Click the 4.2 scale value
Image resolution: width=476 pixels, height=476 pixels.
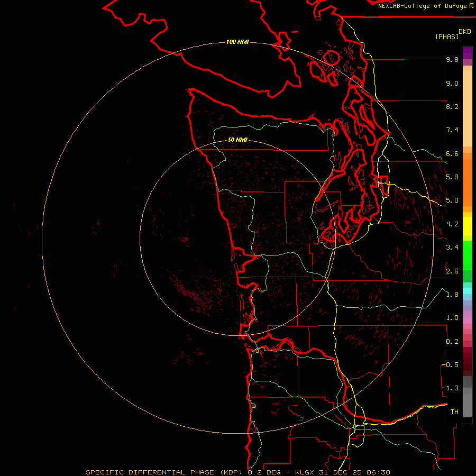pyautogui.click(x=452, y=224)
